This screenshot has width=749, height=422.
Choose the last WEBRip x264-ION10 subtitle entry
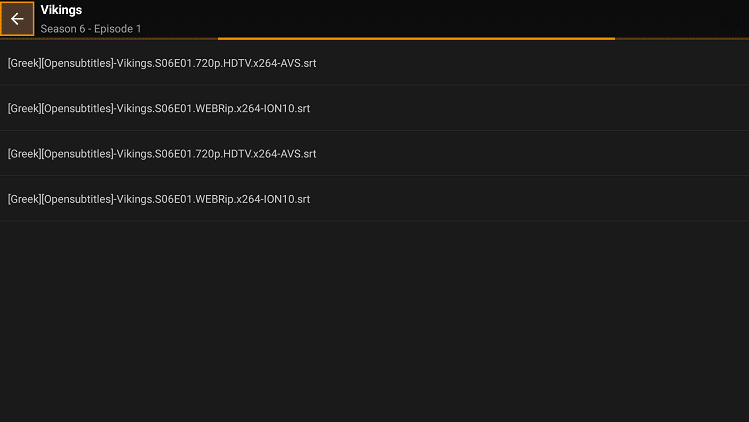click(x=159, y=199)
